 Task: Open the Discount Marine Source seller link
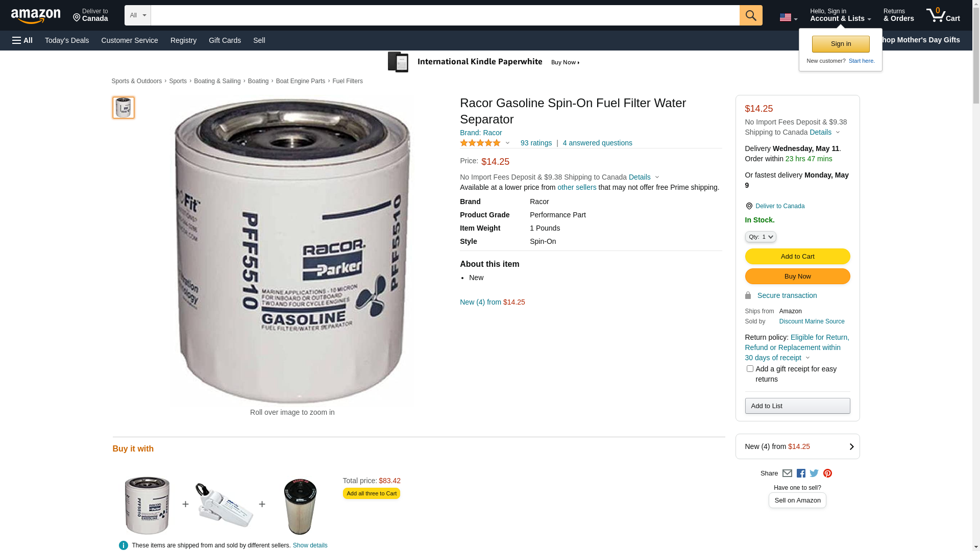(x=812, y=321)
